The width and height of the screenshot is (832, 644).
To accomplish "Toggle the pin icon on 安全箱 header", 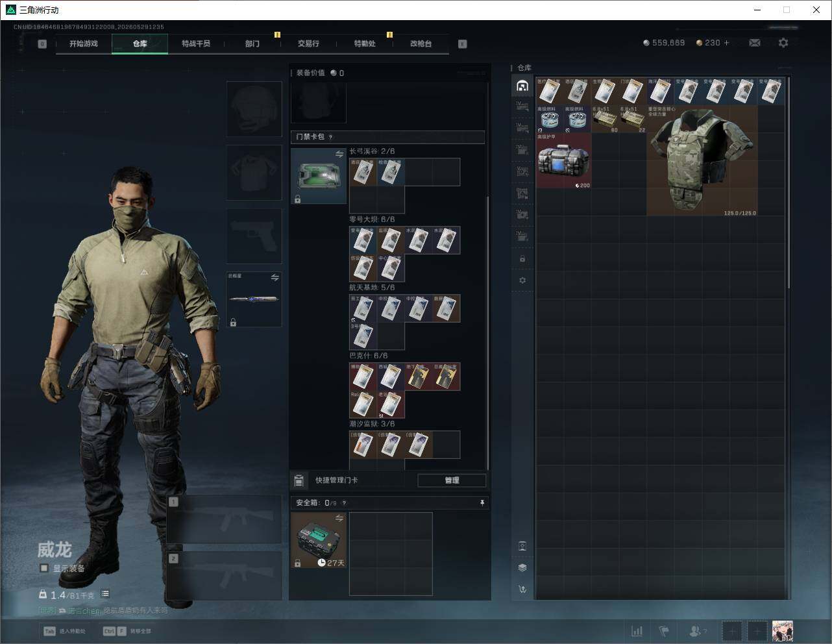I will (x=482, y=502).
